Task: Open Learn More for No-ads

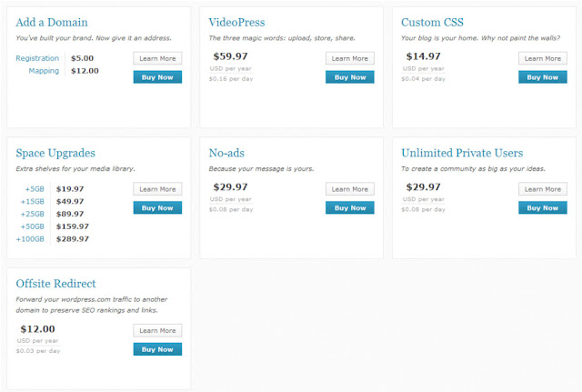Action: 350,189
